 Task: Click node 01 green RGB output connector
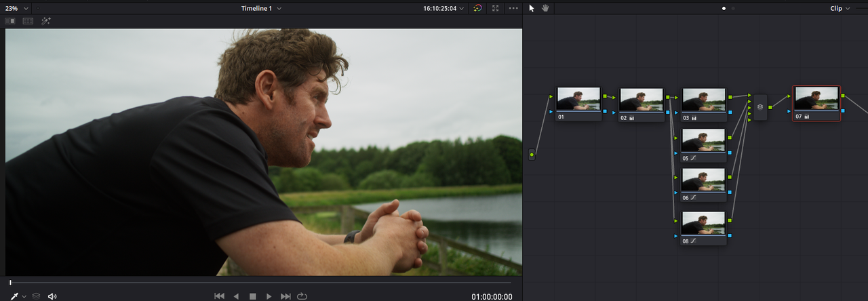pyautogui.click(x=605, y=96)
